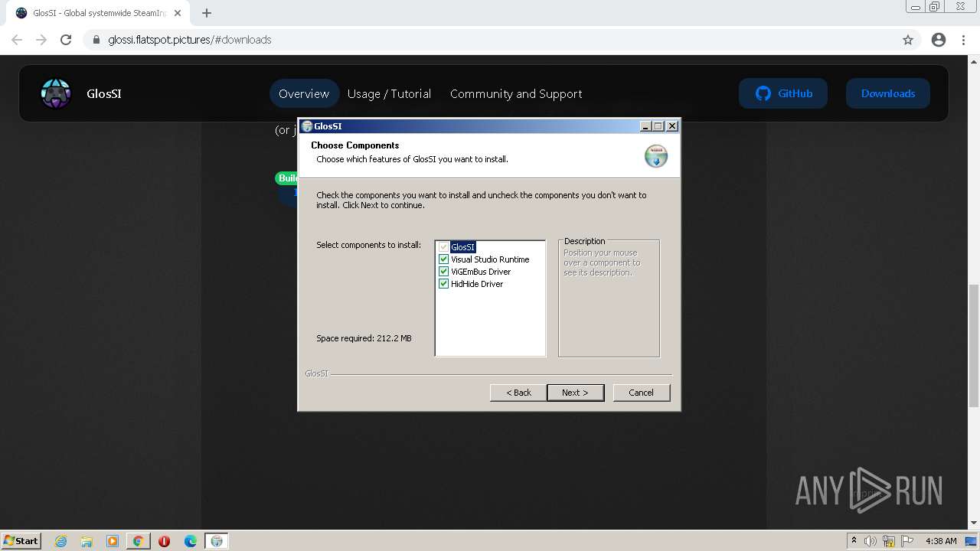Open volume control in tray
The image size is (980, 551).
point(871,541)
